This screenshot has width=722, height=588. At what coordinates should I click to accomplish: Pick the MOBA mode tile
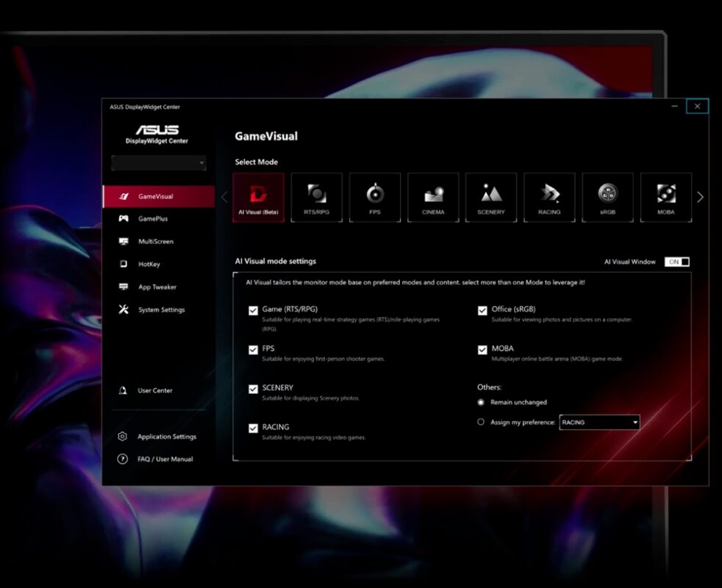[666, 198]
